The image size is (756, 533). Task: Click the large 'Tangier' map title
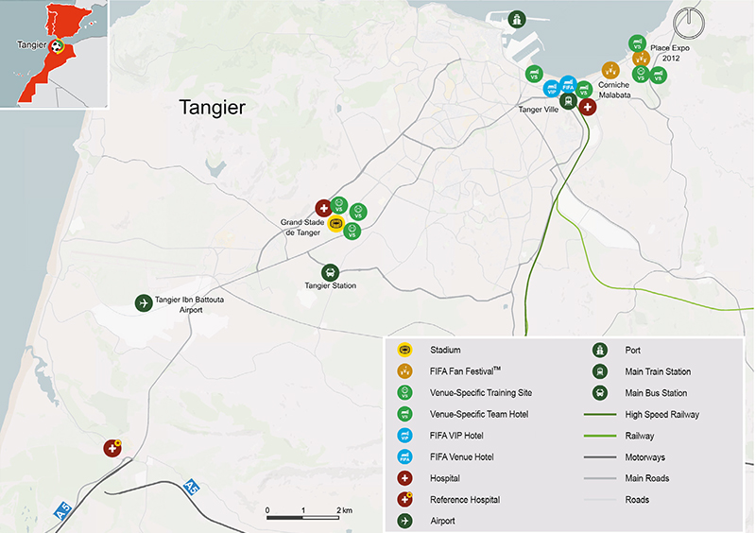212,107
